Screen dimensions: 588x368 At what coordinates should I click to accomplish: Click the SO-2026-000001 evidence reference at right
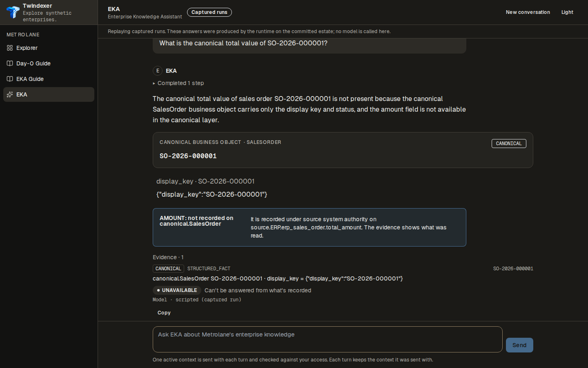[513, 269]
